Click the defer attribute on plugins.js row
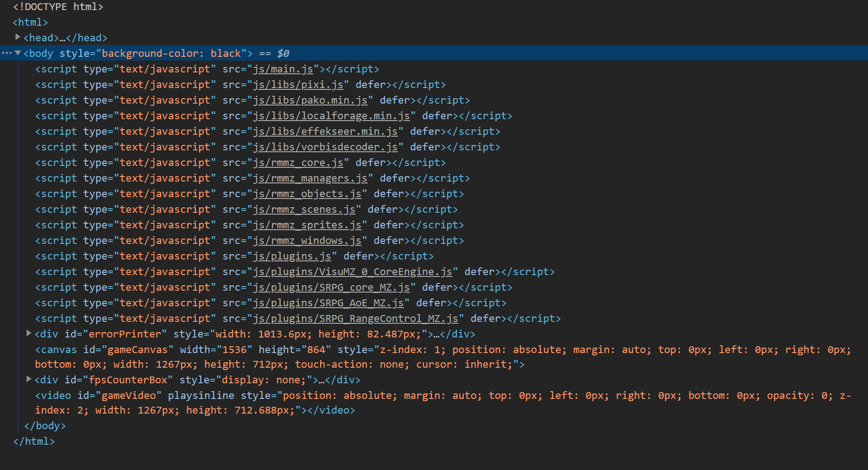Screen dimensions: 868x470 click(359, 256)
